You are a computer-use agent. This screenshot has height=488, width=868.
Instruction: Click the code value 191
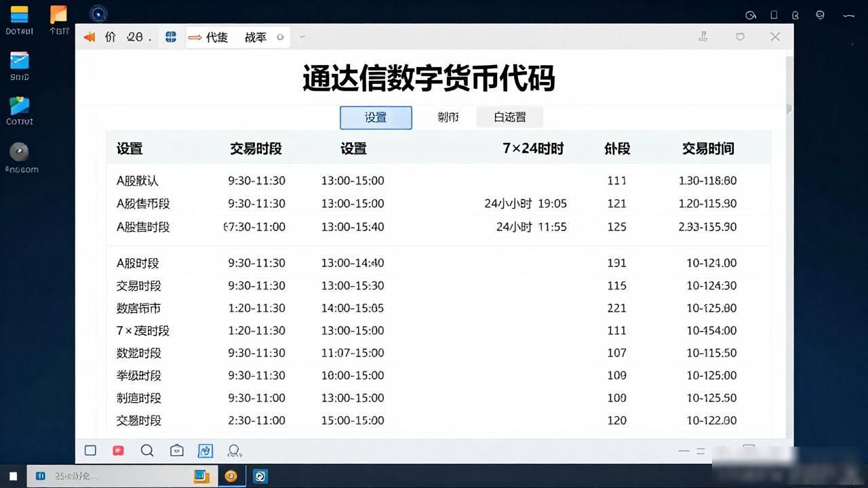616,263
